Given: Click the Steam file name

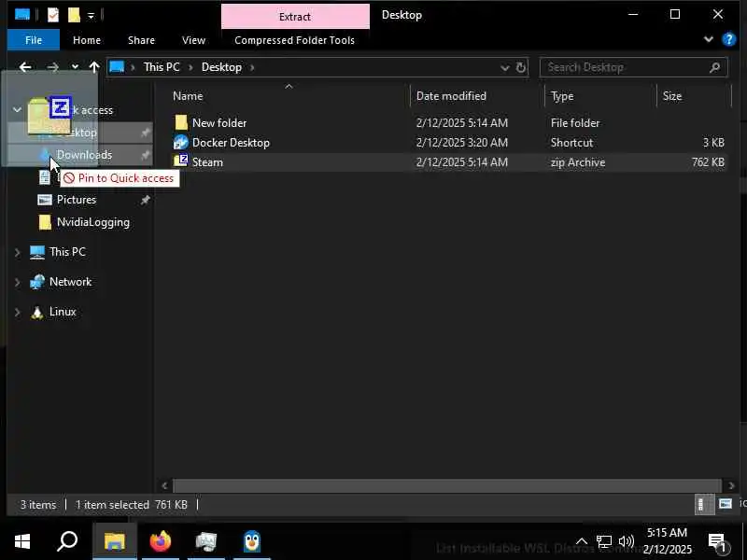Looking at the screenshot, I should pos(207,161).
